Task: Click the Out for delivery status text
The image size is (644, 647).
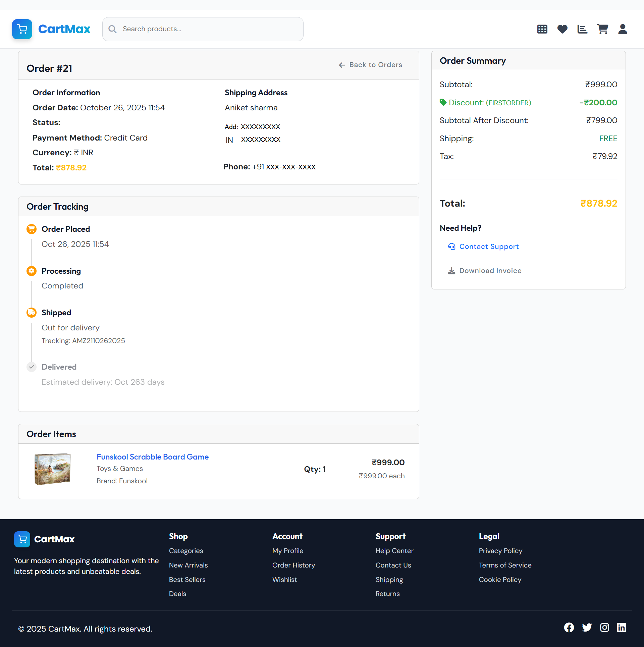Action: pos(70,328)
